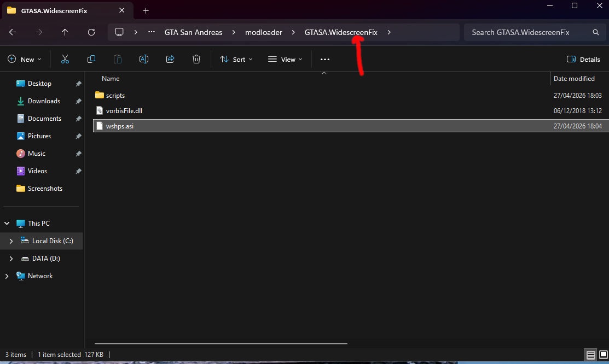
Task: Copy the selected file
Action: (x=91, y=59)
